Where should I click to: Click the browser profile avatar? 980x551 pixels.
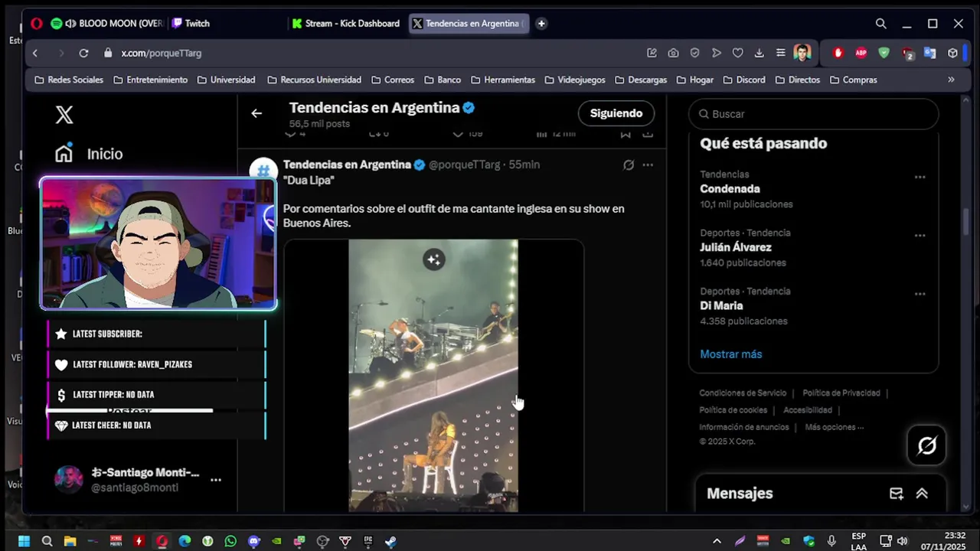pos(802,53)
